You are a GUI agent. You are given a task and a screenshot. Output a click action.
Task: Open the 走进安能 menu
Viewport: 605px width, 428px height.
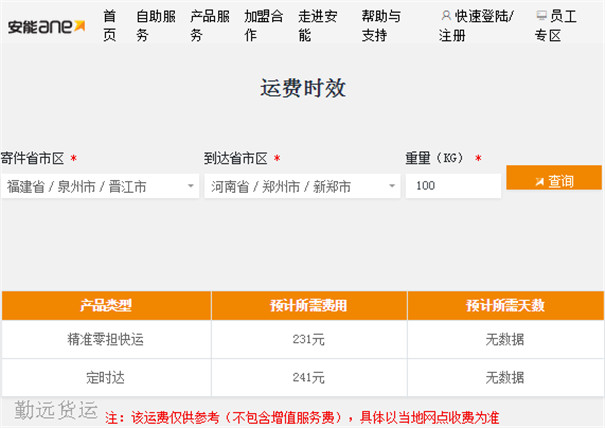[x=318, y=26]
